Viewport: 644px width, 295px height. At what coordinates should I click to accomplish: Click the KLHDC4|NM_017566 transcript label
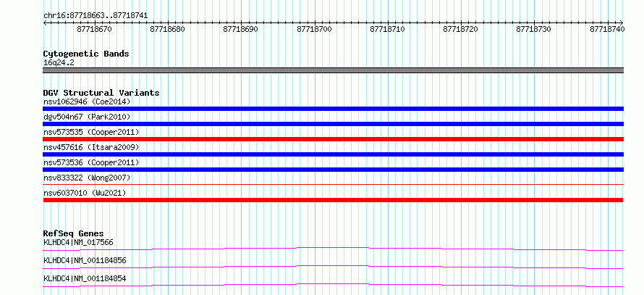pos(78,242)
